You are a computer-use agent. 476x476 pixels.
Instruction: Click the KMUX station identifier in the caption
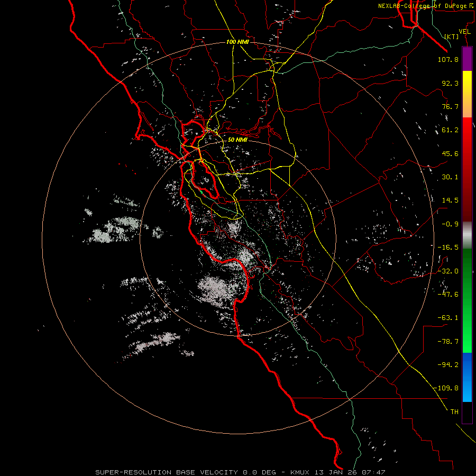[x=300, y=472]
